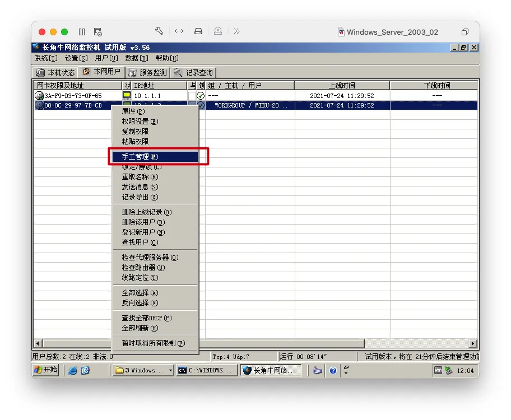
Task: Click the monitor status icon beside 10.1.1.1
Action: coord(127,96)
